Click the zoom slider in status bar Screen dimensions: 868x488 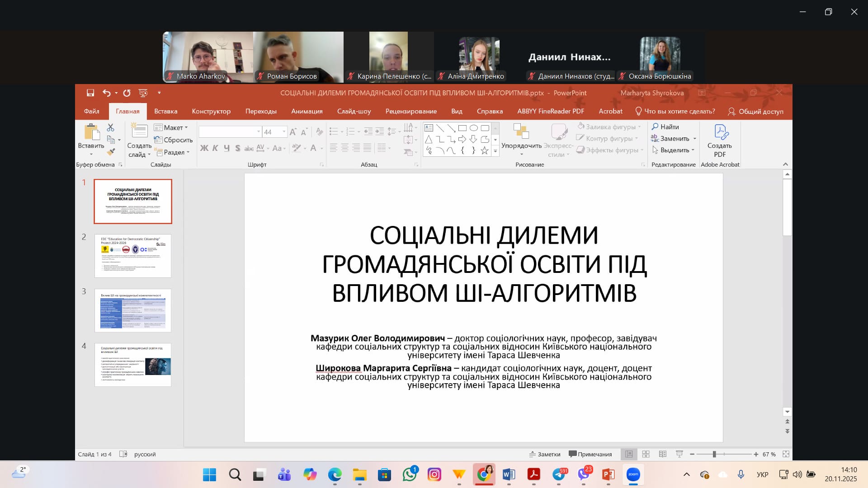pyautogui.click(x=714, y=454)
